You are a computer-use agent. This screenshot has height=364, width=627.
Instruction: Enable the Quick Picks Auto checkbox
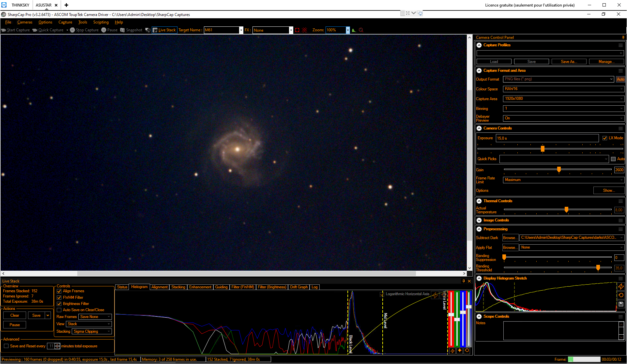coord(613,159)
